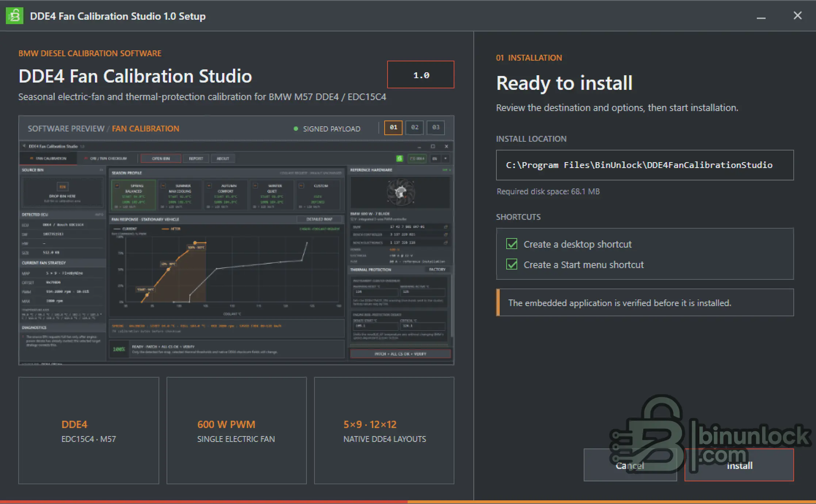Click the 'DDE4 Fan Calibration Studio 1.0 Setup' window title
The width and height of the screenshot is (816, 504).
click(118, 16)
